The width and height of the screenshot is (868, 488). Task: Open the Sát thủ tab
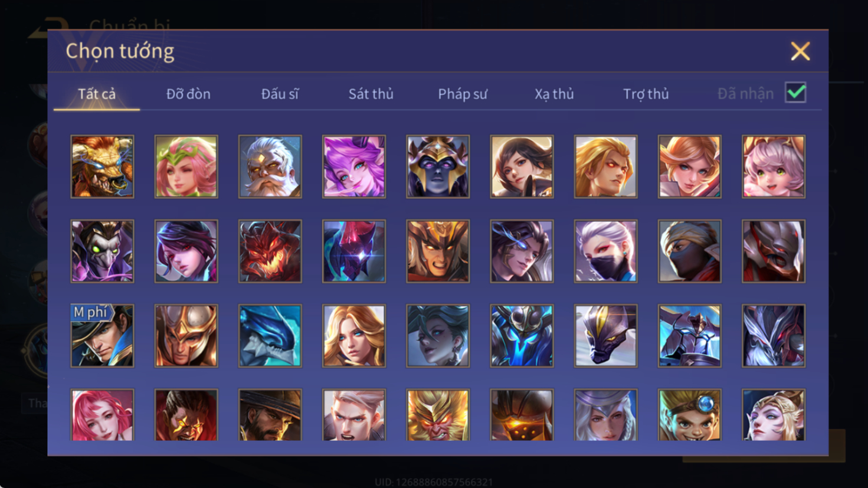point(371,94)
